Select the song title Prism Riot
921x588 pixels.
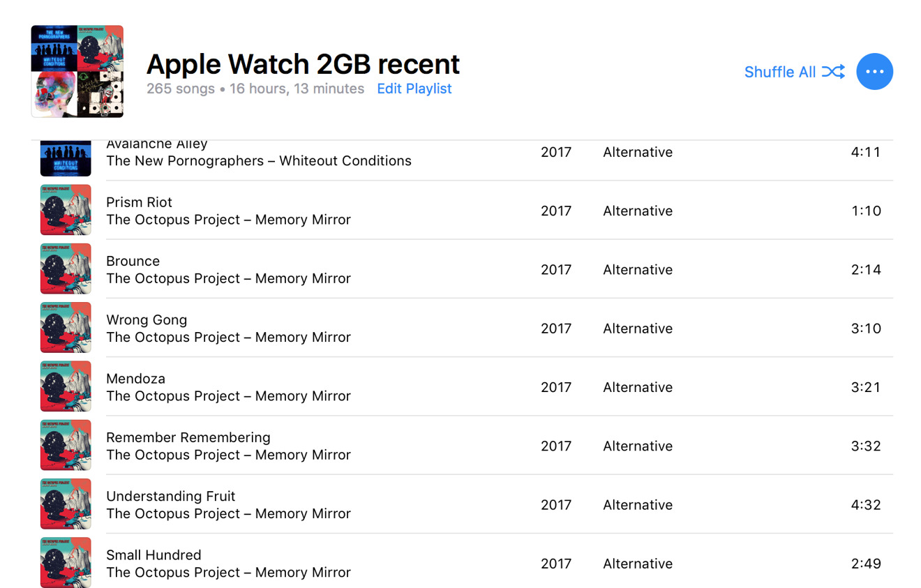coord(139,202)
